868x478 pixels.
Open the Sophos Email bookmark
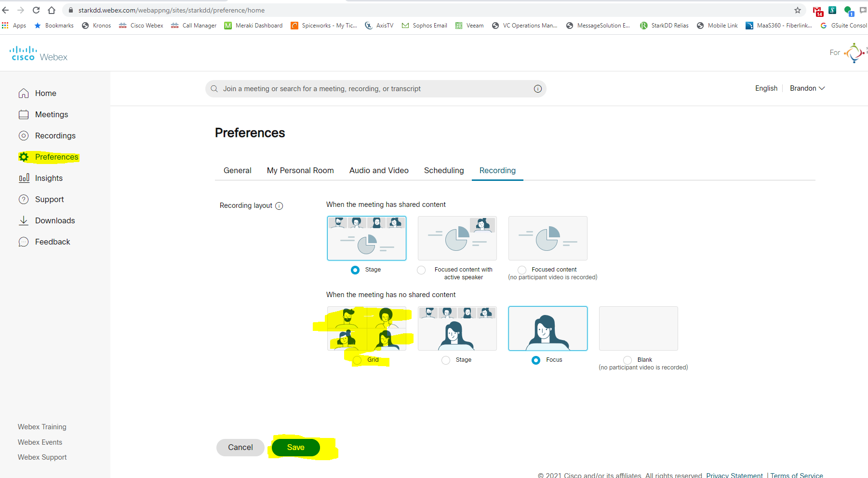(x=424, y=26)
